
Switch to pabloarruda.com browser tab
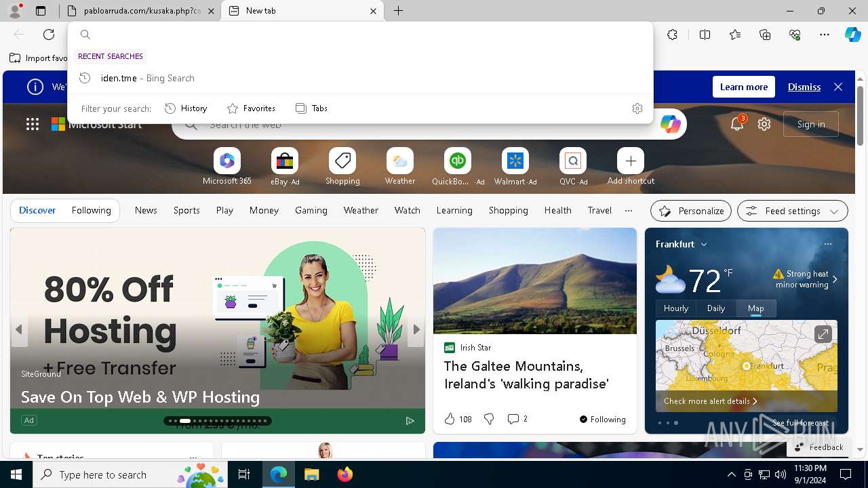pos(140,11)
